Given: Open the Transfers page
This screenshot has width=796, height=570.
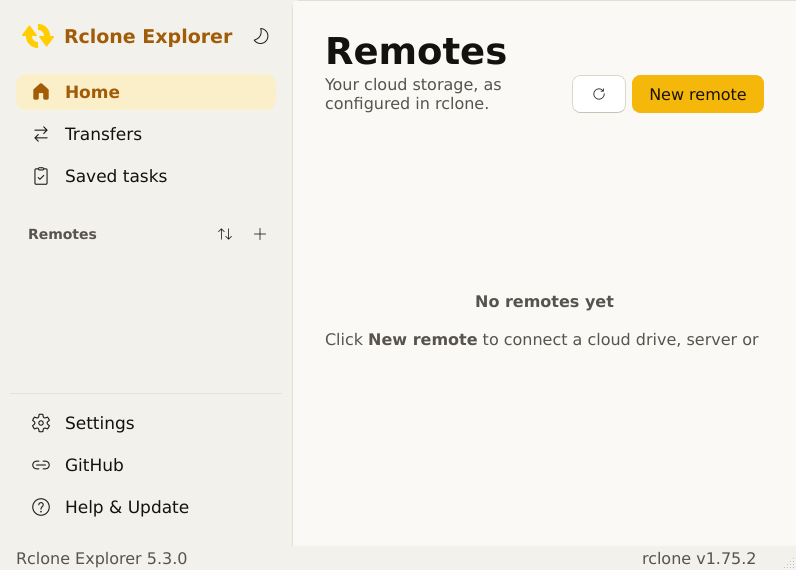Looking at the screenshot, I should (146, 134).
